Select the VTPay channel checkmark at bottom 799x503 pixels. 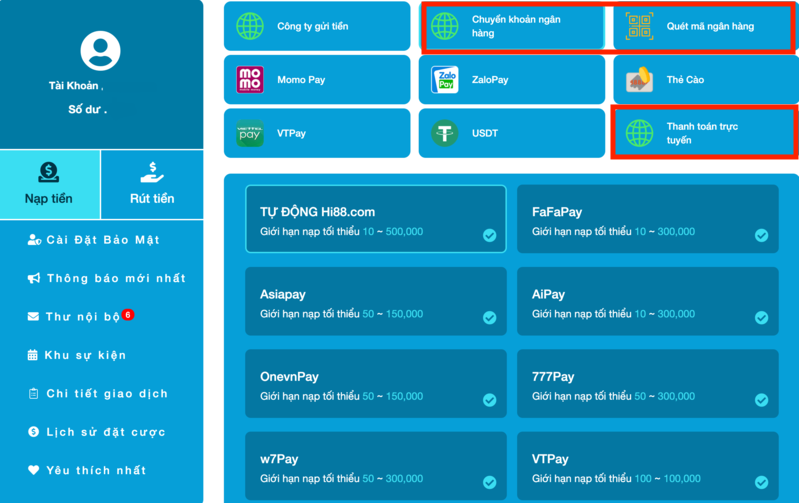pos(761,482)
